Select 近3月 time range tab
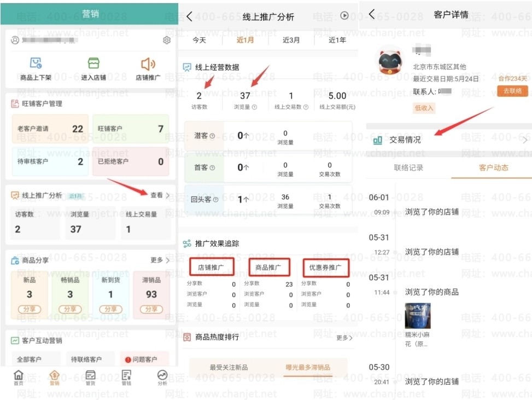 [x=291, y=40]
